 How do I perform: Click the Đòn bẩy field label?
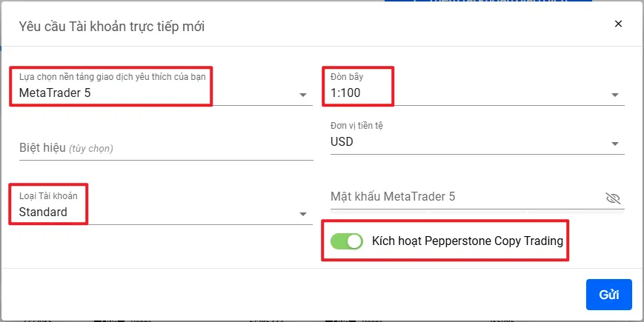347,76
